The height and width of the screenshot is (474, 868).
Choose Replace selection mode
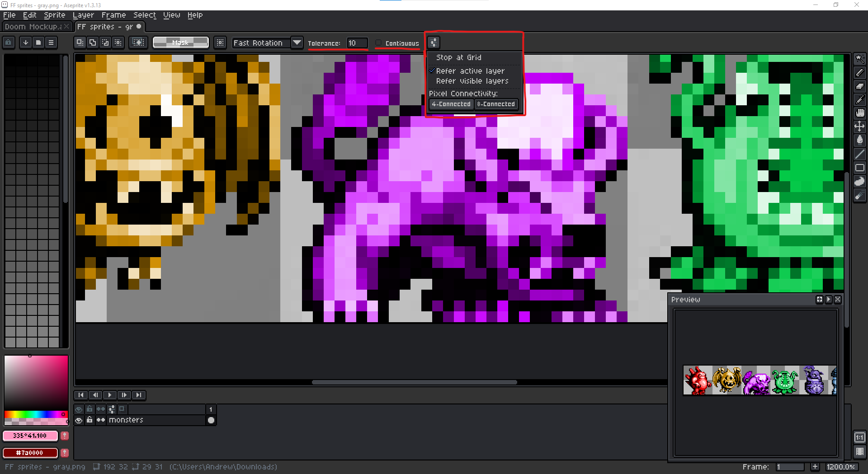[x=80, y=42]
